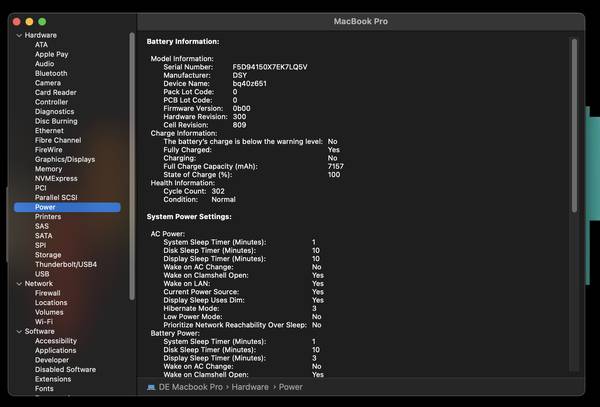
Task: Zoom window with green button
Action: point(42,22)
